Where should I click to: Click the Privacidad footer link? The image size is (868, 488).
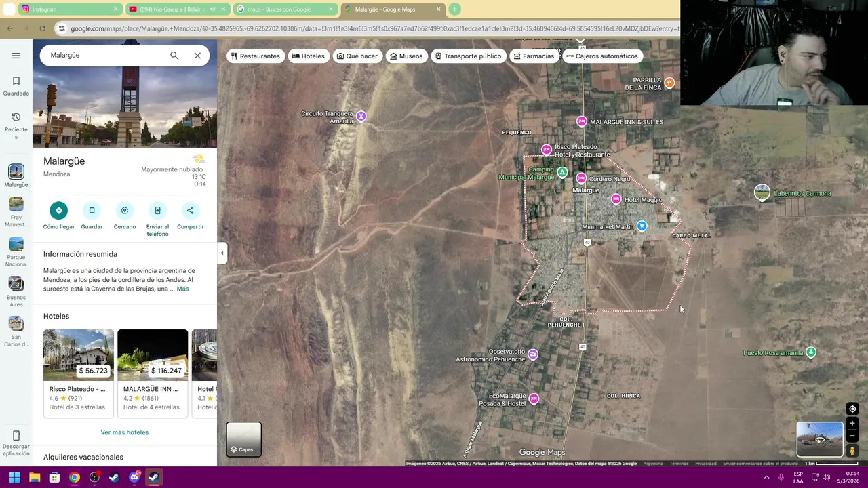tap(705, 464)
